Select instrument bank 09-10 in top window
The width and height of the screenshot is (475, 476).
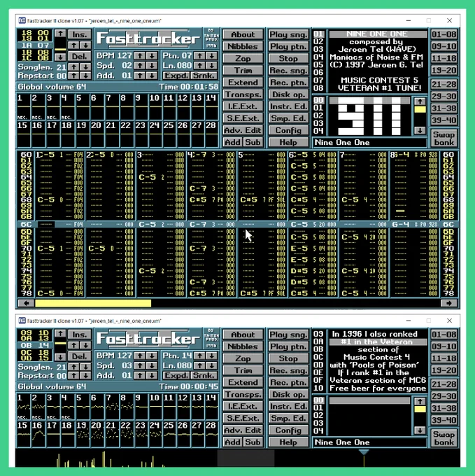[444, 46]
